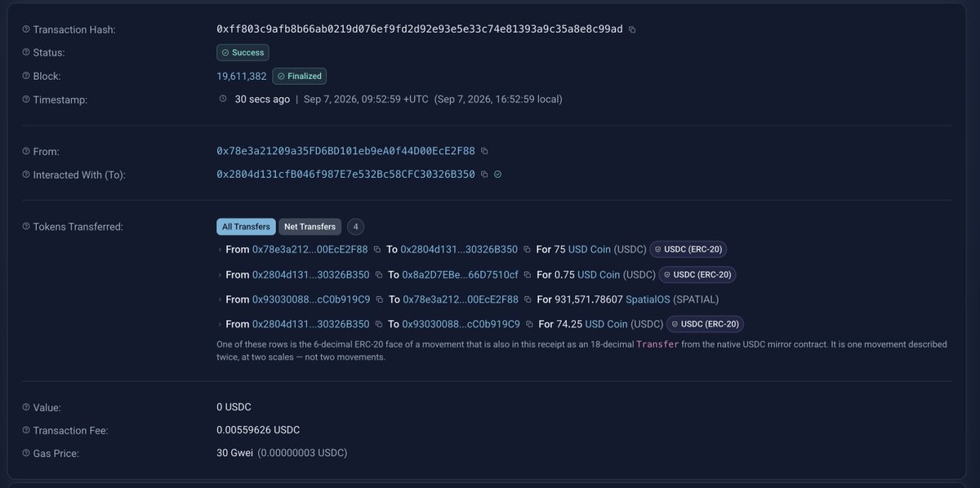Open sender 0x78e3a212...00EcE2F88 in the 75 USDC row
The width and height of the screenshot is (980, 488).
310,250
